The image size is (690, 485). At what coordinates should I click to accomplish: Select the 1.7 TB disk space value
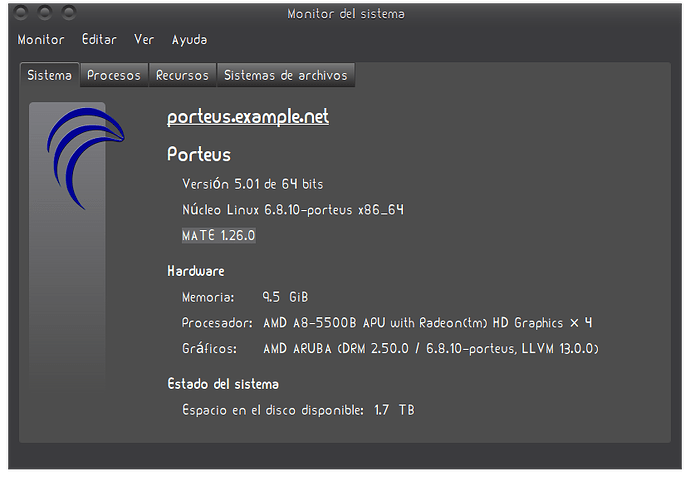click(x=394, y=410)
